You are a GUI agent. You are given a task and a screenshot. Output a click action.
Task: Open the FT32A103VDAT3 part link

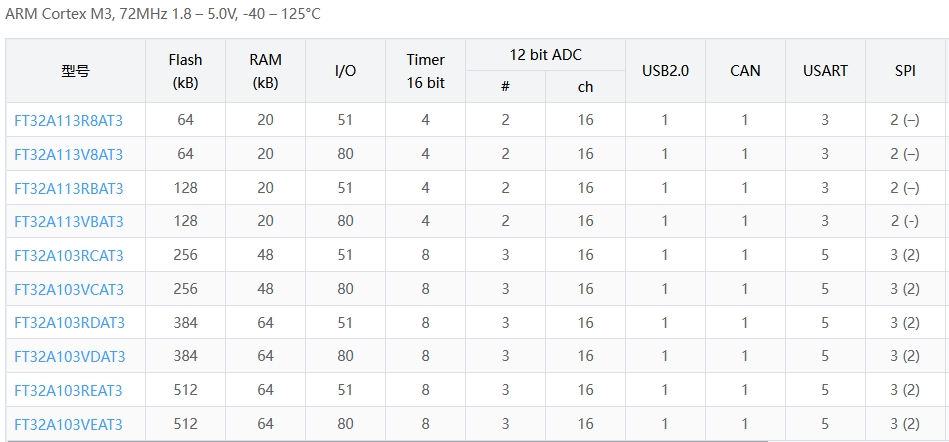(x=68, y=356)
